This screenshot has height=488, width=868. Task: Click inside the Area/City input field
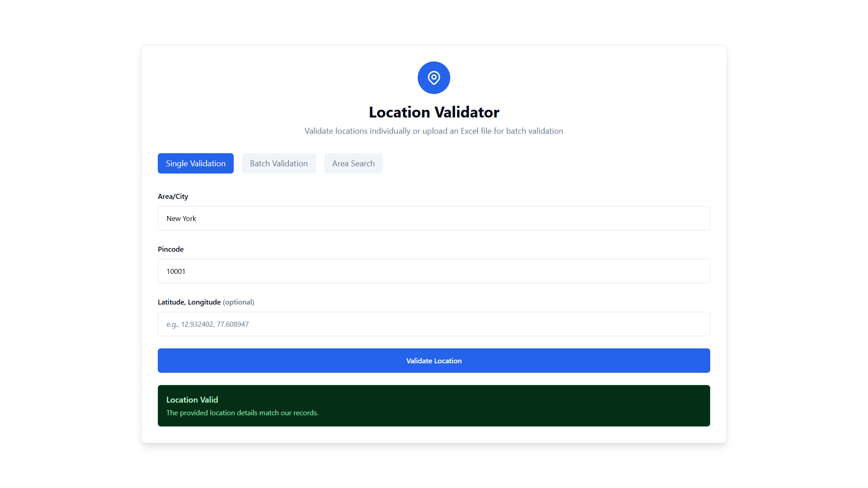click(434, 218)
